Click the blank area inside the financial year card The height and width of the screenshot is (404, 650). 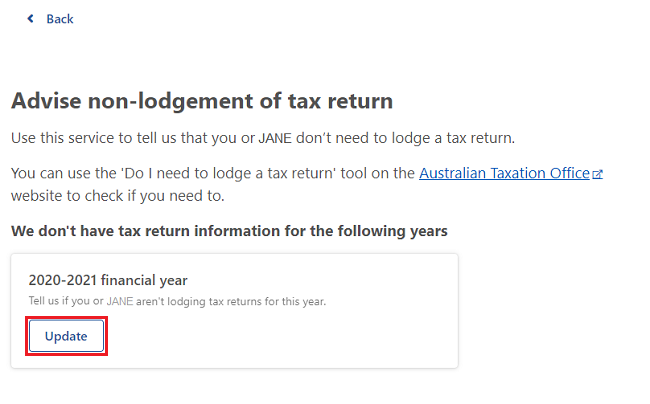[290, 336]
